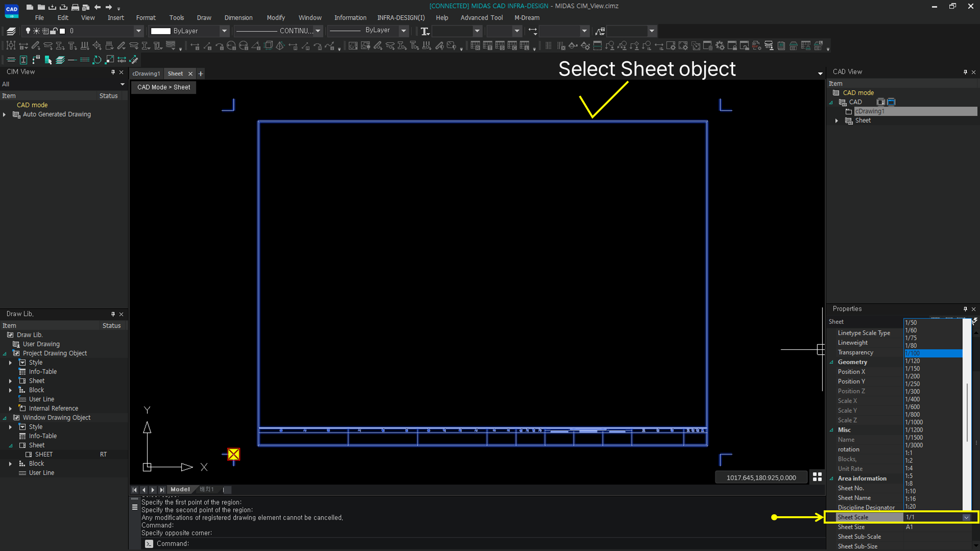Click the layers stack icon in the lower toolbar
Image resolution: width=980 pixels, height=551 pixels.
(60, 60)
